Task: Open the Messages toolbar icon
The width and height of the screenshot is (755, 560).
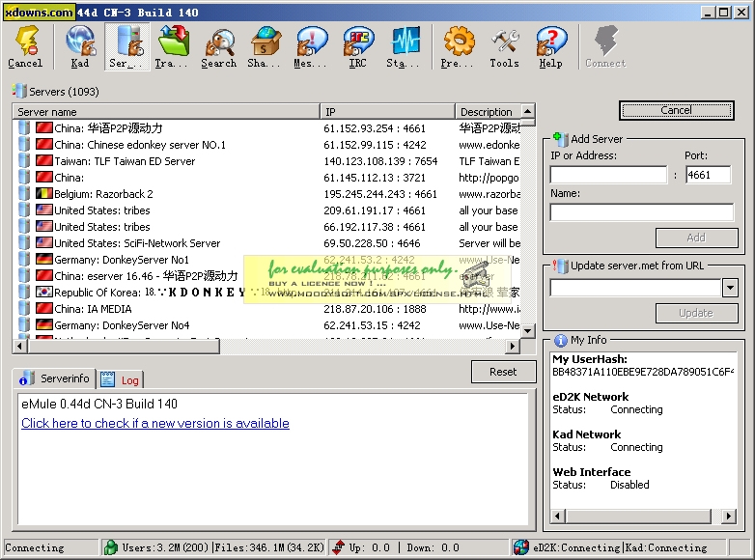Action: pos(311,46)
